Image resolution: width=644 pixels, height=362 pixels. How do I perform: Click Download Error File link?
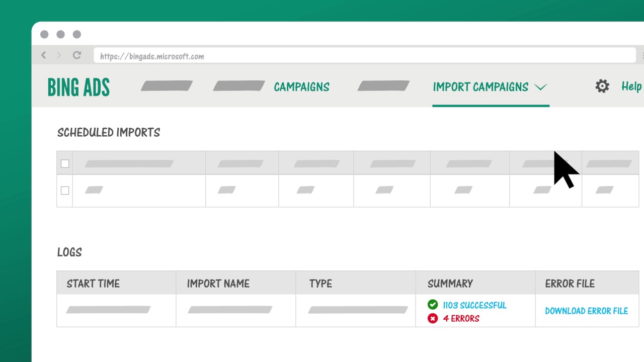point(586,311)
